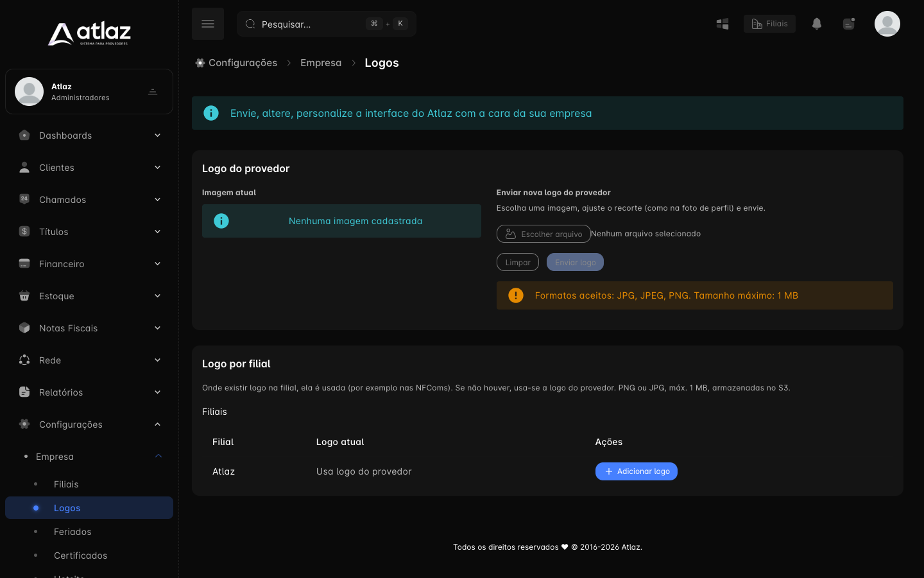
Task: Open the chat messages icon beside the bell
Action: [x=849, y=24]
